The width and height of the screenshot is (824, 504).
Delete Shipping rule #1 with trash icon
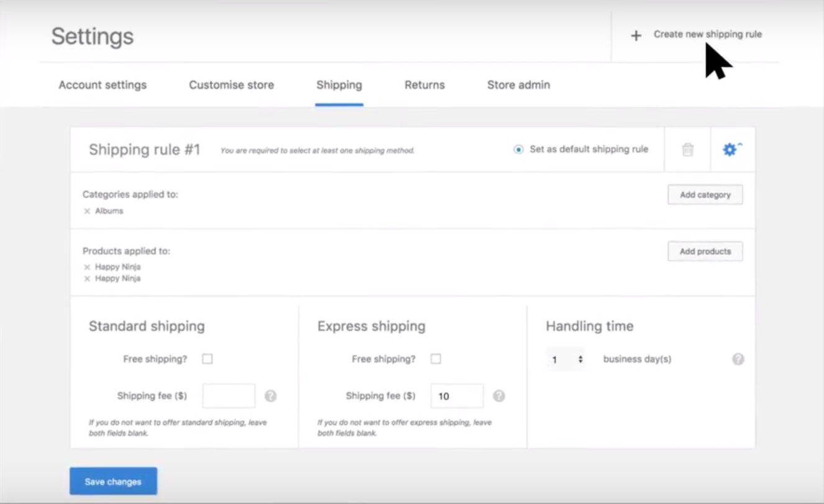687,150
